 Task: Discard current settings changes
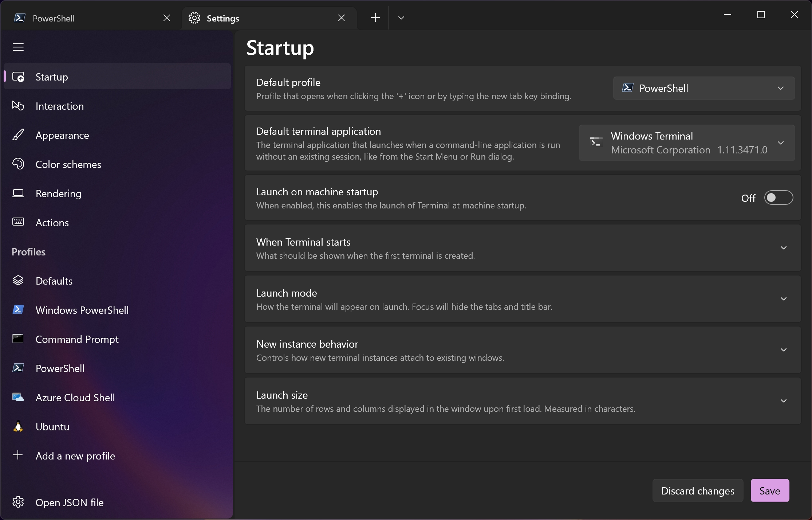pyautogui.click(x=698, y=490)
